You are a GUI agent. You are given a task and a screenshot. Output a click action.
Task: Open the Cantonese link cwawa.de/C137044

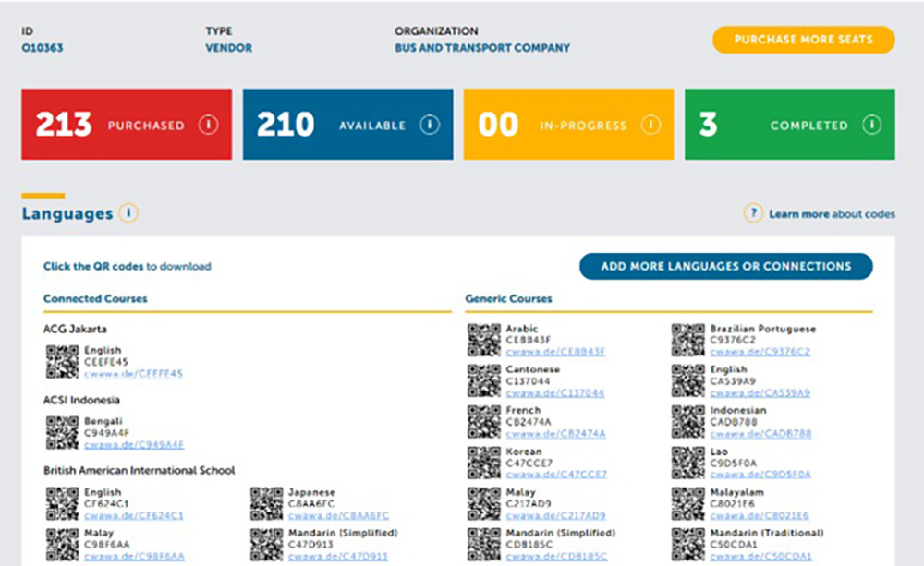coord(555,392)
